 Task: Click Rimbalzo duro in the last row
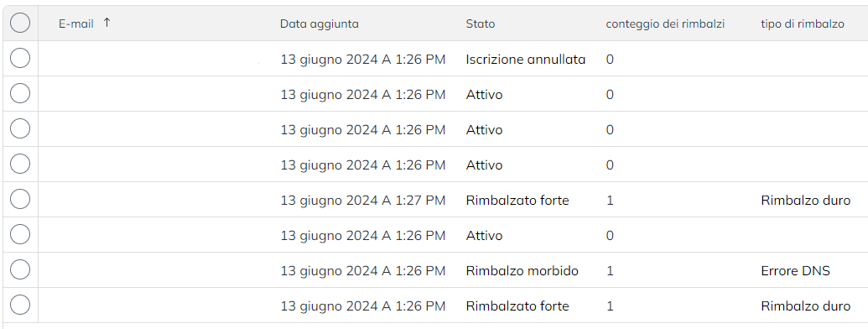(805, 306)
